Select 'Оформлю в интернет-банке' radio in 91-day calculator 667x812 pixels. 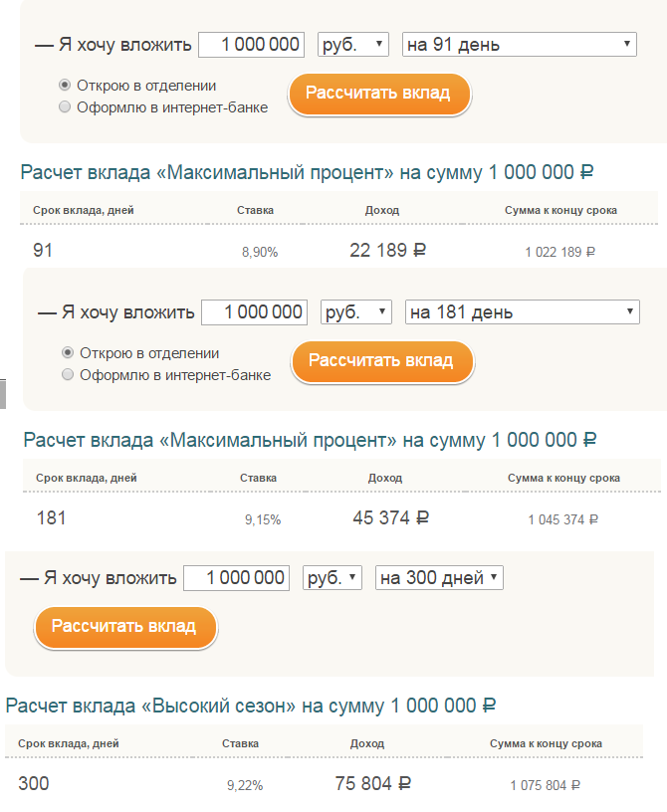click(x=66, y=107)
